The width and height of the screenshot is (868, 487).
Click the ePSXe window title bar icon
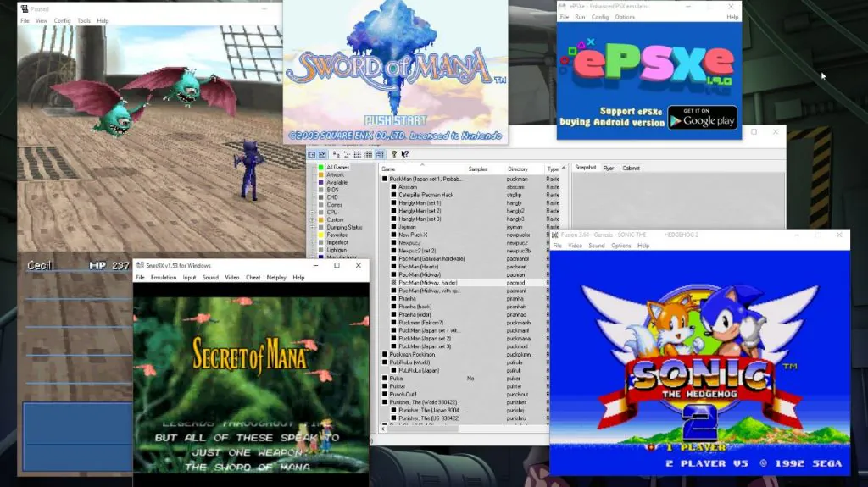point(563,7)
